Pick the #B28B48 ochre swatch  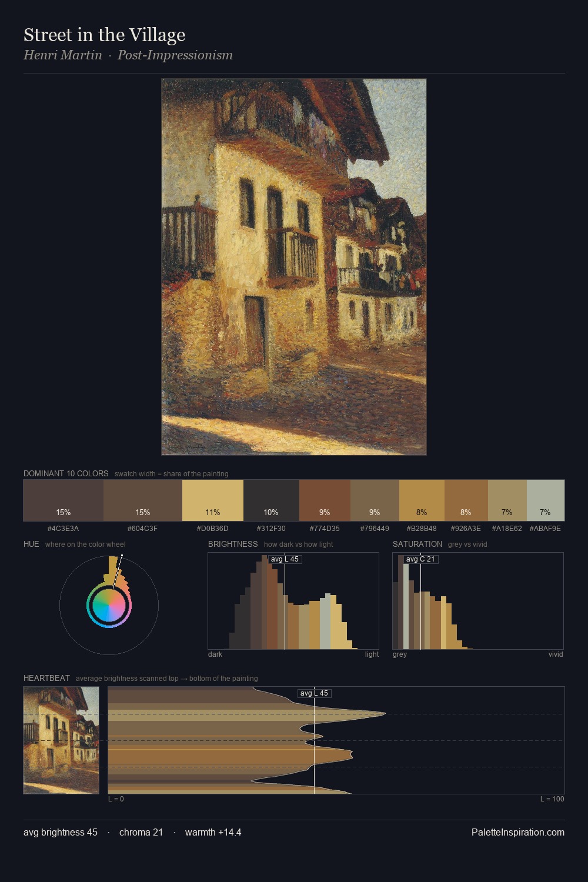tap(422, 500)
